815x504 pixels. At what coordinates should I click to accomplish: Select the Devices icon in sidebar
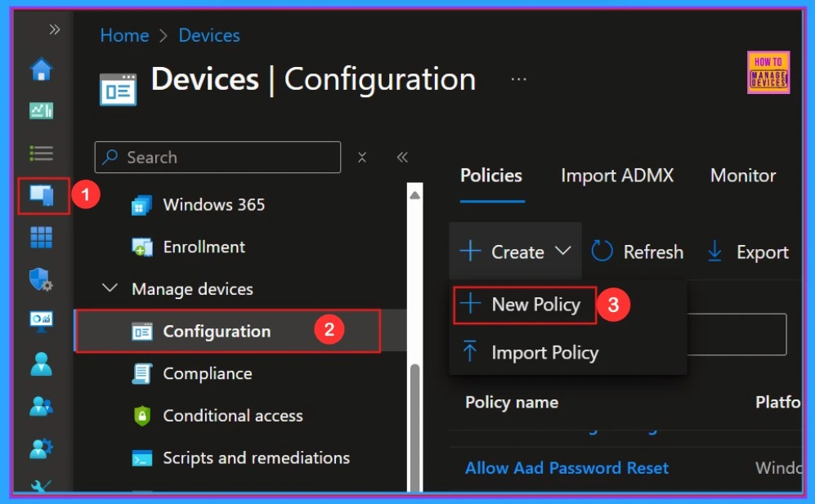point(42,195)
